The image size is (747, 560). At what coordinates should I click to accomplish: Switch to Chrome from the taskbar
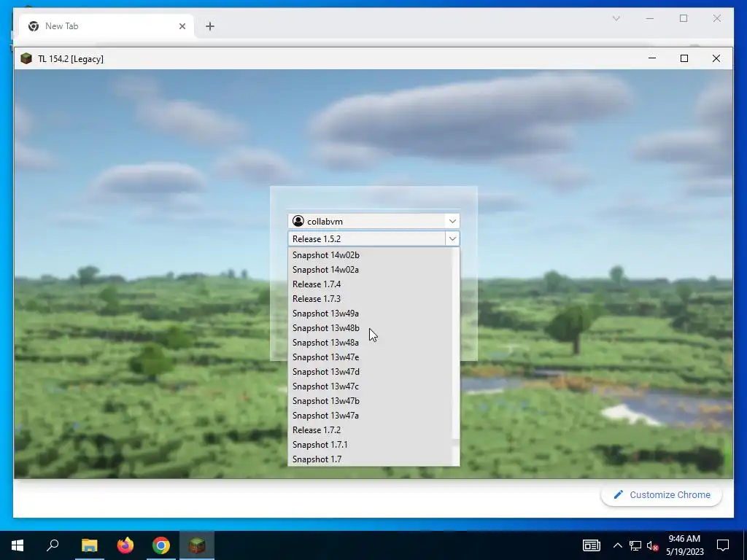coord(161,545)
